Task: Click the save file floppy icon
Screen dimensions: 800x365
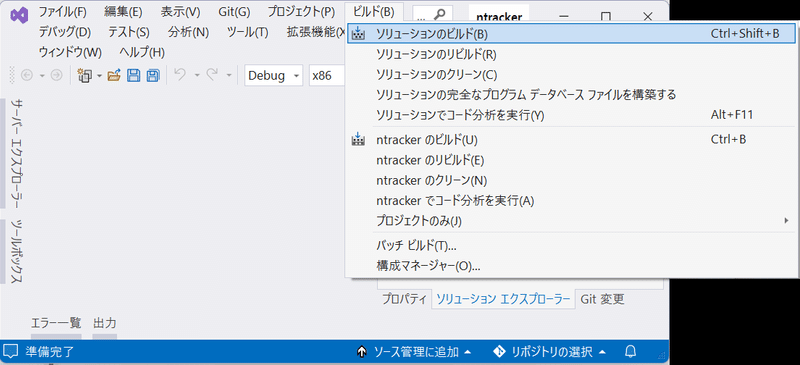Action: 133,76
